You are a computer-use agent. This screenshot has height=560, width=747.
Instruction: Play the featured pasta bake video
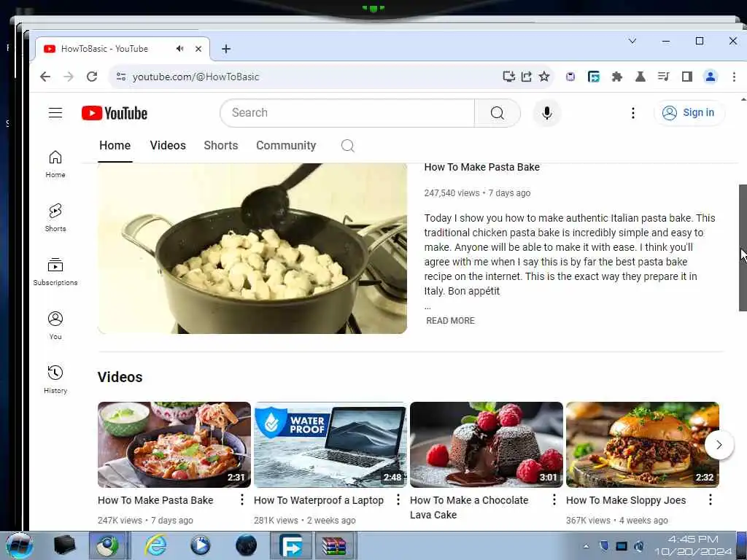[252, 248]
